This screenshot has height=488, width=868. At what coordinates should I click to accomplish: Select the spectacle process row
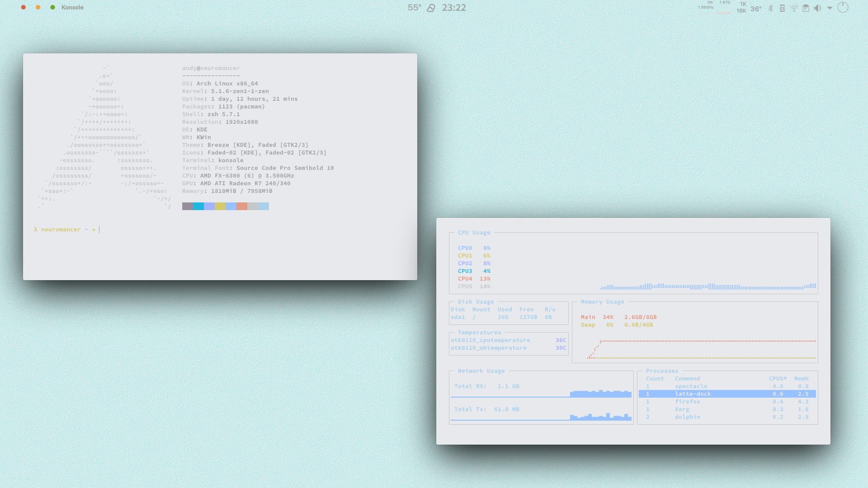coord(727,386)
